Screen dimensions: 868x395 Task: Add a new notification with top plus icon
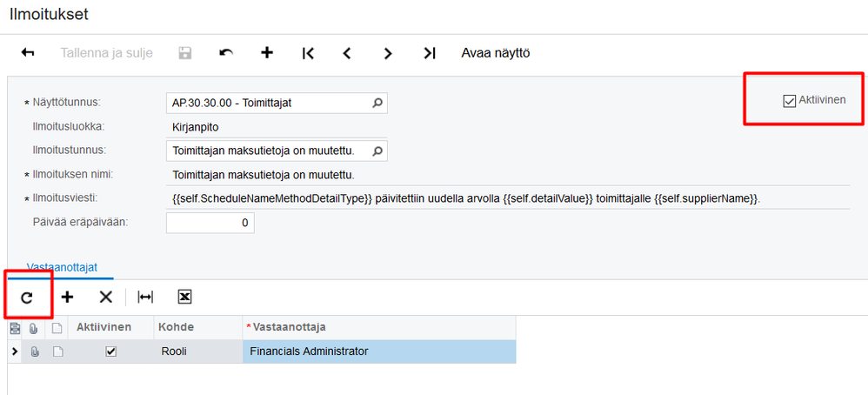pos(267,52)
